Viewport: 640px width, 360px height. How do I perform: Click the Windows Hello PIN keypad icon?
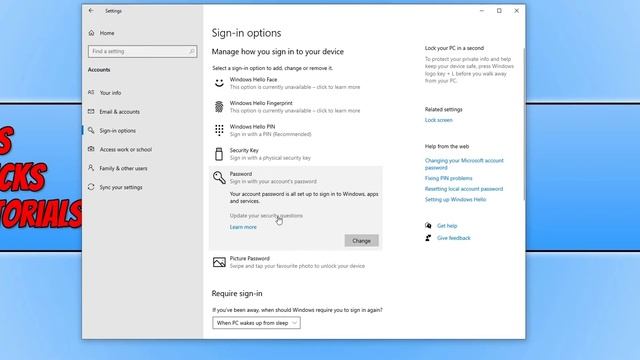point(219,130)
